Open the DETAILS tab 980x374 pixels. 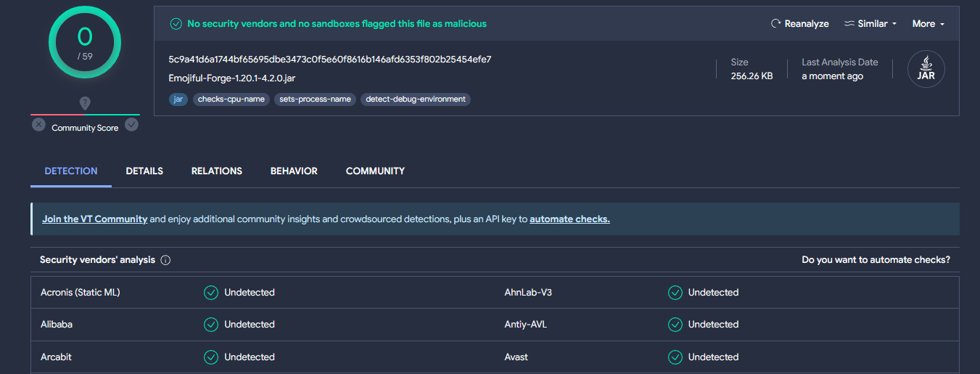[144, 171]
